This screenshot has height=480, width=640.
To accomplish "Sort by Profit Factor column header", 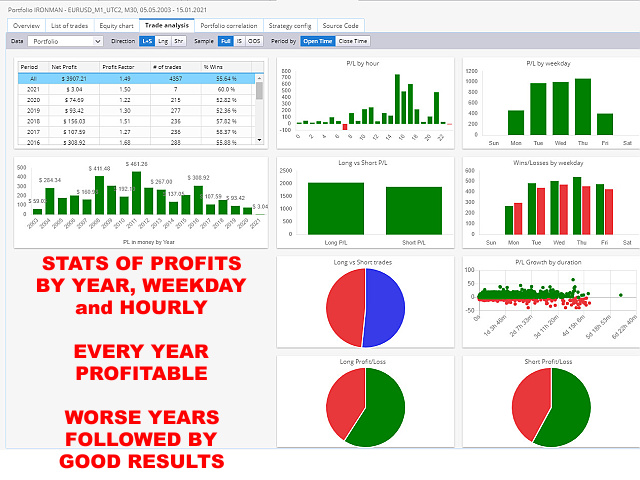I will click(125, 67).
